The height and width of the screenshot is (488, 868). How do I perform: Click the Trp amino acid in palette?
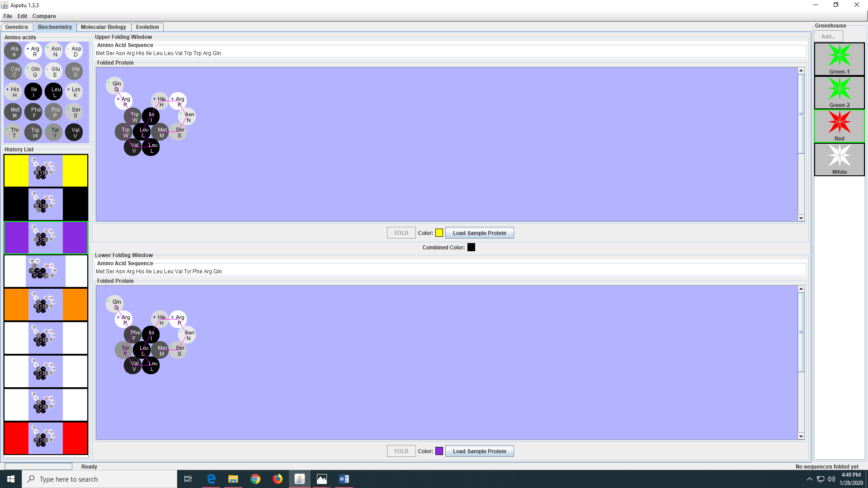coord(34,132)
